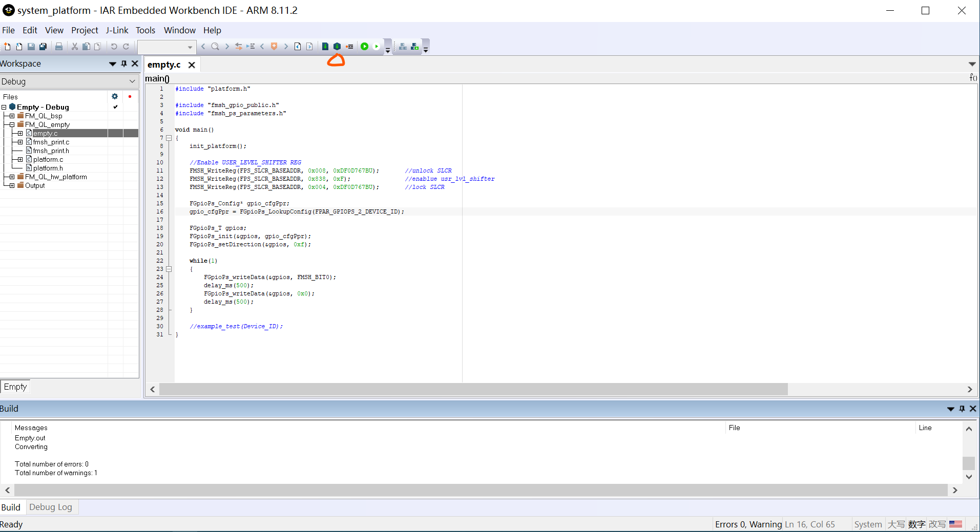Click the Toggle Breakpoint icon
Viewport: 980px width, 532px height.
click(349, 47)
